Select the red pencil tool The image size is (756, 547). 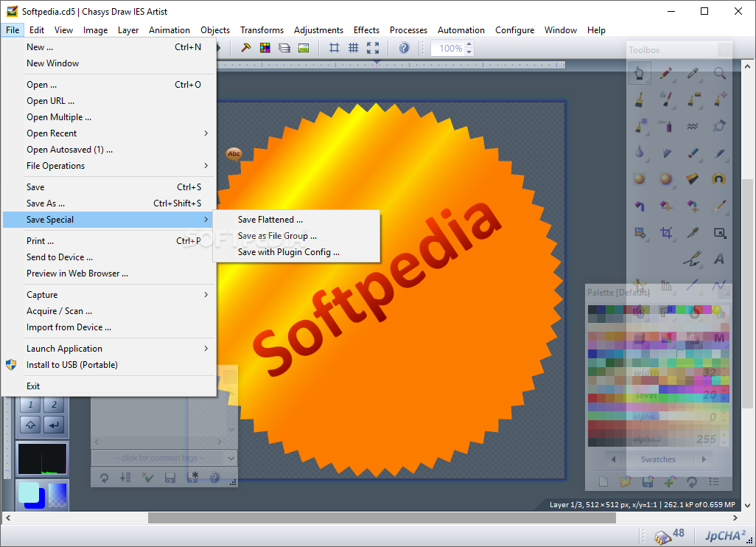666,73
